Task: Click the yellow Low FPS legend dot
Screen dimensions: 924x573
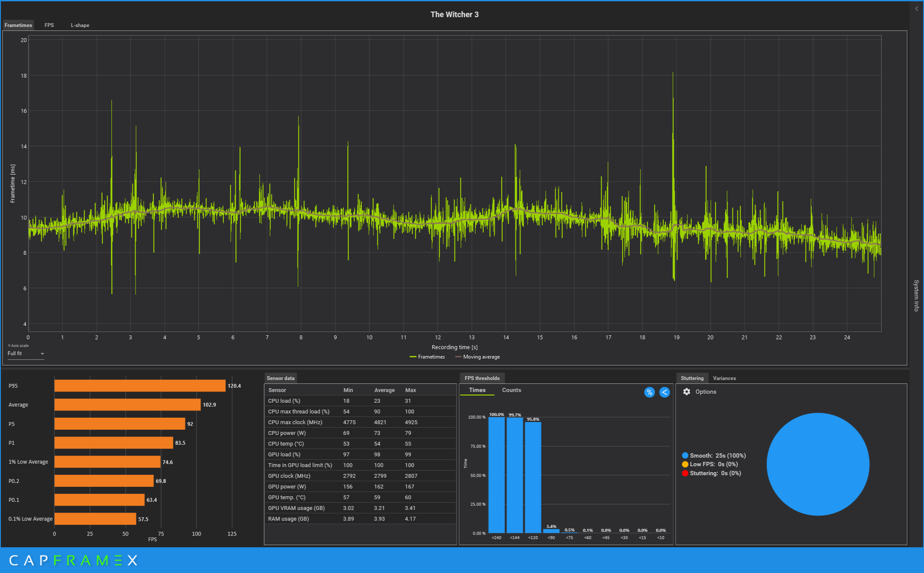Action: point(685,464)
